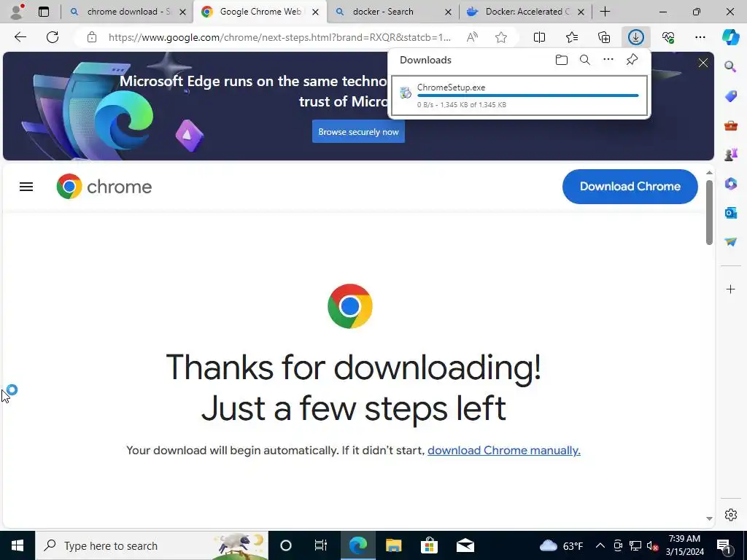Open Outlook in Edge sidebar

730,212
